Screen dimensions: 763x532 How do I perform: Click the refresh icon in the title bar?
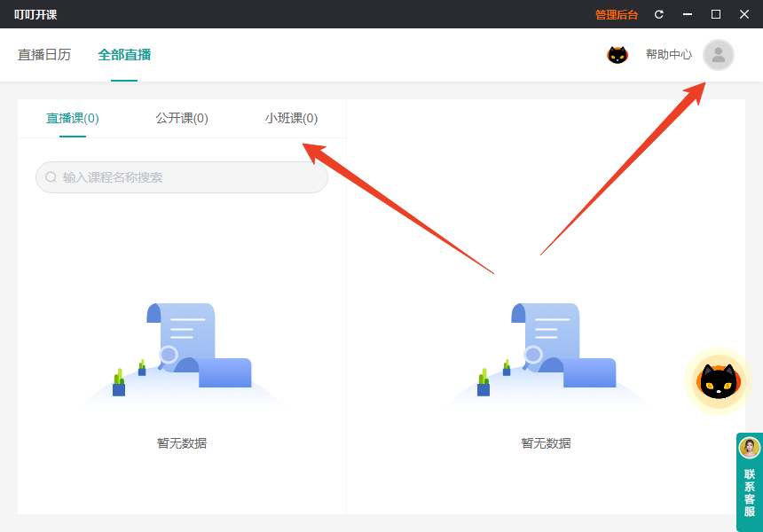tap(659, 14)
